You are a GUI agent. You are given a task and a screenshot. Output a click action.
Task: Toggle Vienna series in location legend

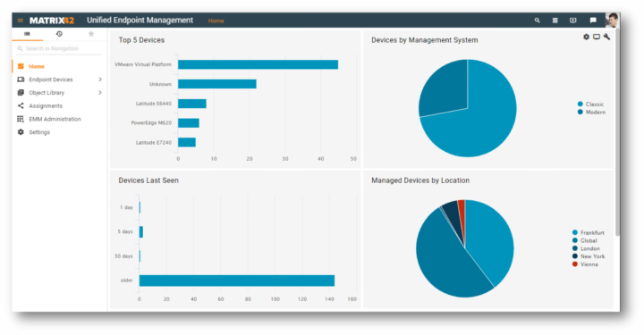click(x=585, y=264)
